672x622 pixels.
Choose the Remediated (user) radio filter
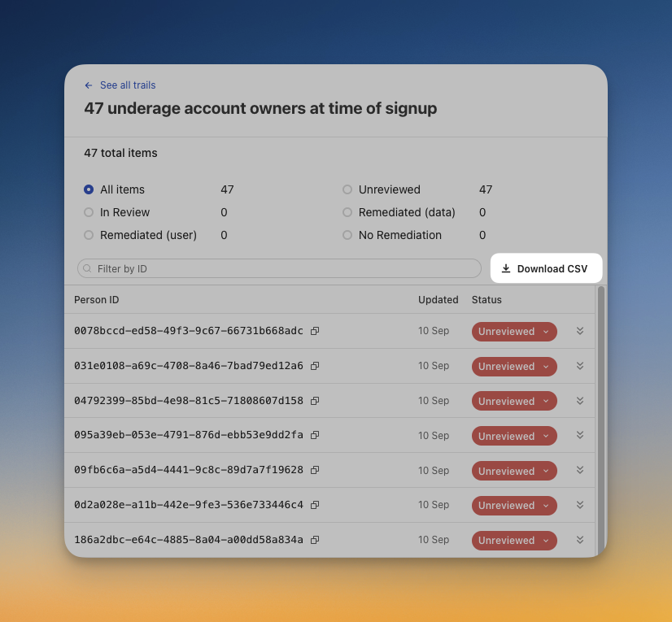click(89, 235)
